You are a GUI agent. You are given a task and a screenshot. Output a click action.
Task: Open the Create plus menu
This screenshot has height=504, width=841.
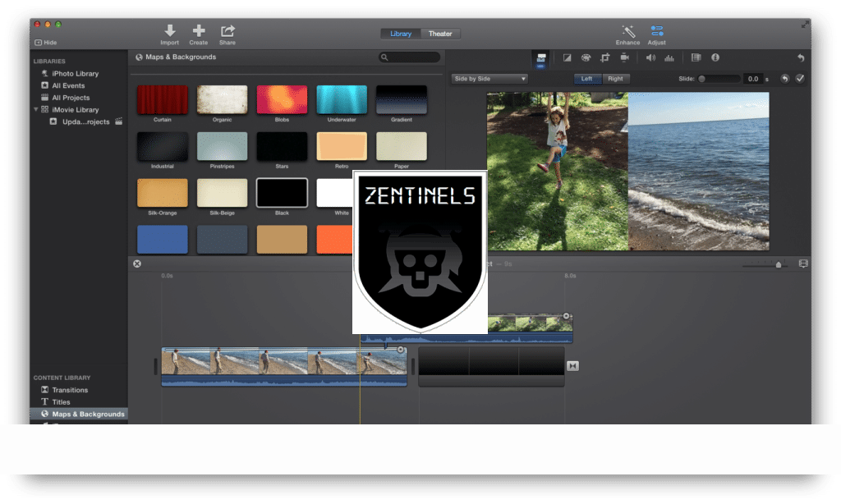point(199,30)
